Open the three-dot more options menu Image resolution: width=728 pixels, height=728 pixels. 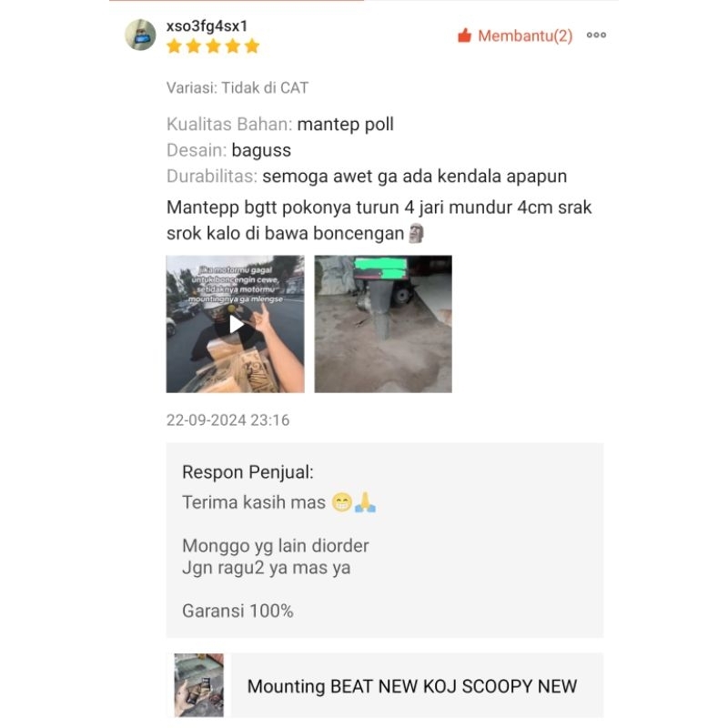point(596,35)
